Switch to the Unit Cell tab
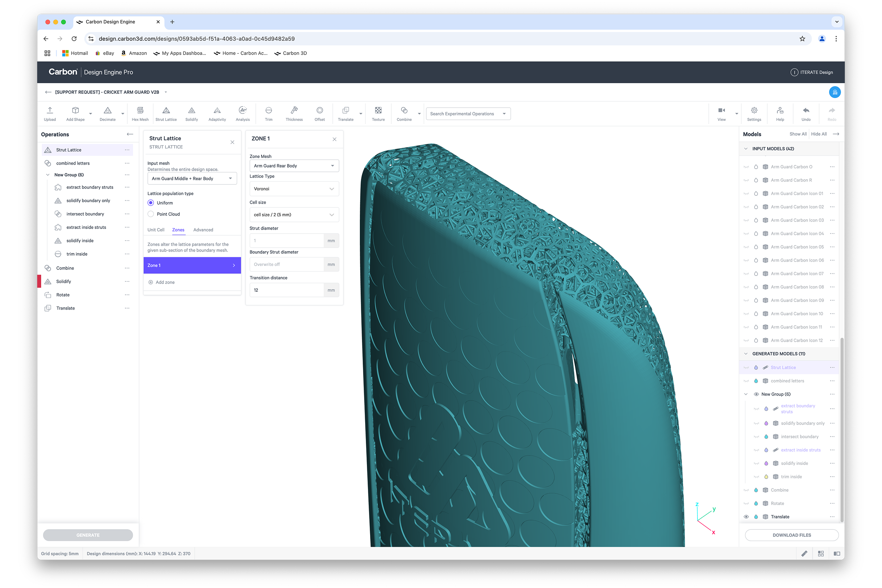Image resolution: width=882 pixels, height=588 pixels. [x=156, y=230]
